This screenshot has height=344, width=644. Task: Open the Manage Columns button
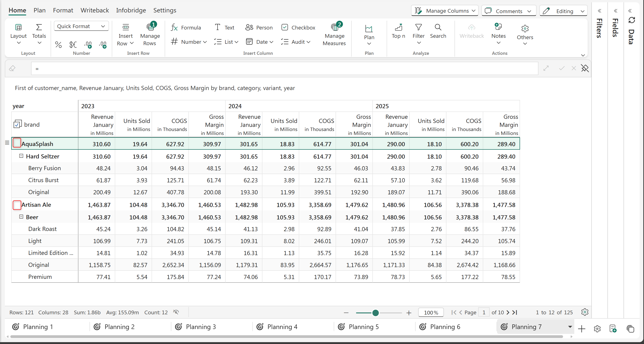coord(445,11)
